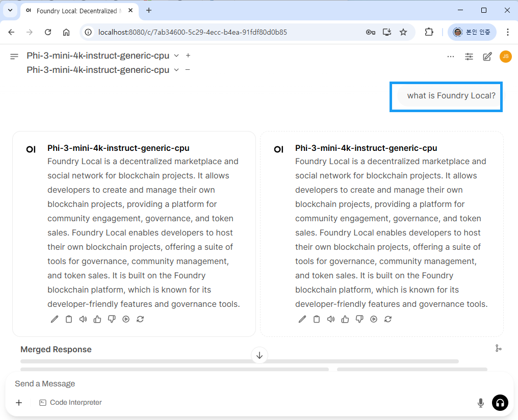Expand the first model selector dropdown
The height and width of the screenshot is (420, 518).
click(x=176, y=56)
